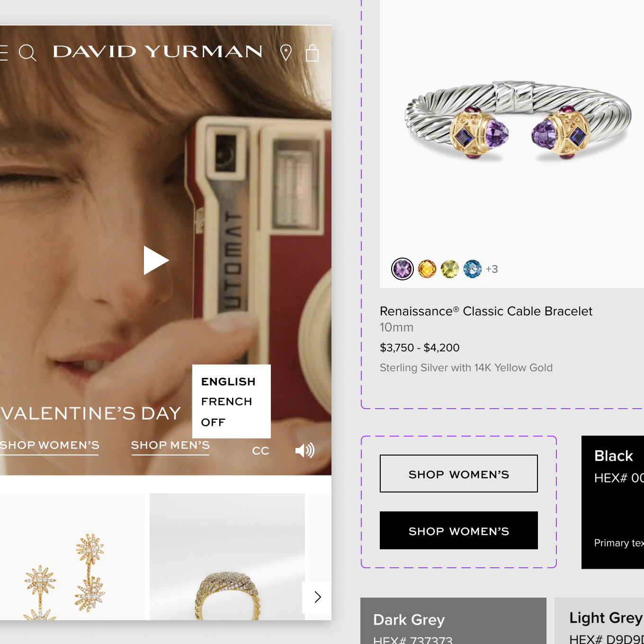Mute the video with speaker icon

[x=304, y=450]
